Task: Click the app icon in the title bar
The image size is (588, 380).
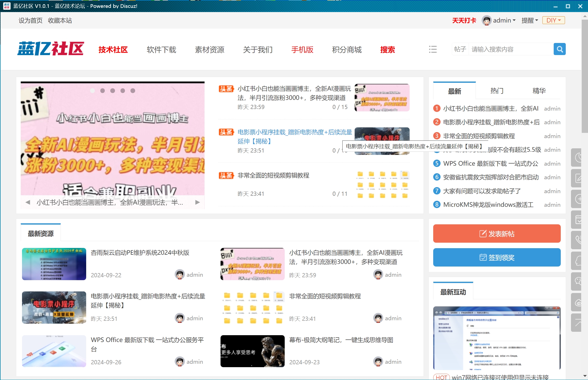Action: pyautogui.click(x=7, y=6)
